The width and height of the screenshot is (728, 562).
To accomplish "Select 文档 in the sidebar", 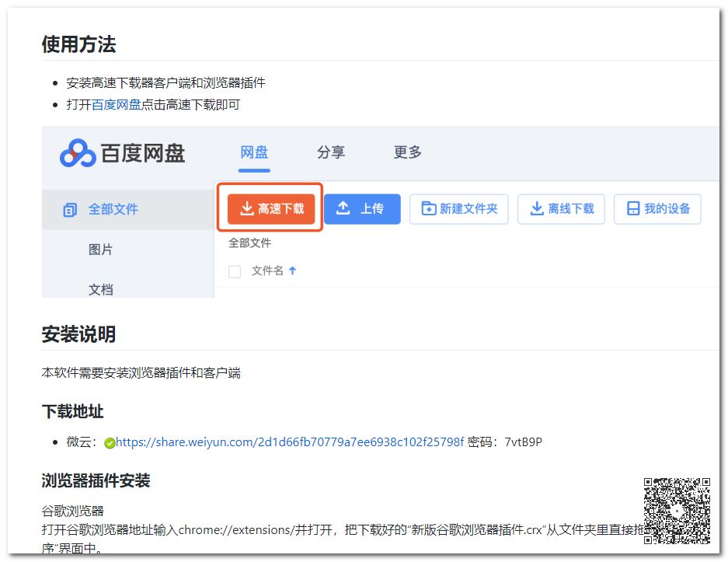I will click(101, 289).
